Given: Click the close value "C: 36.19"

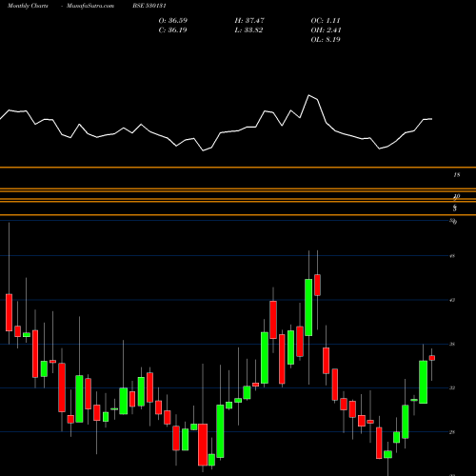Looking at the screenshot, I should (x=172, y=30).
